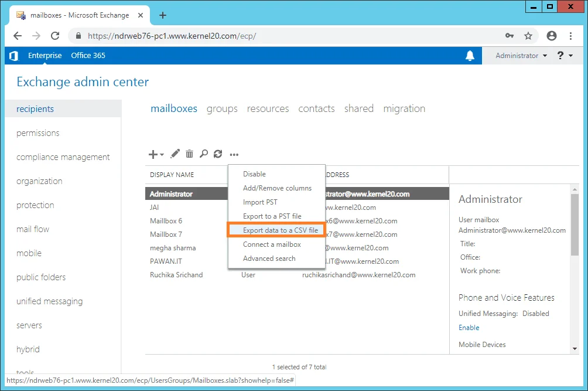The height and width of the screenshot is (391, 588).
Task: Click the delete trash icon
Action: coord(189,154)
